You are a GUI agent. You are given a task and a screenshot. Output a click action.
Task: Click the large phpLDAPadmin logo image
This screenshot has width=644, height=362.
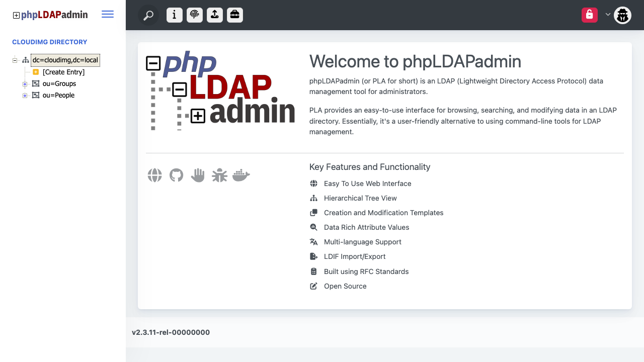220,91
